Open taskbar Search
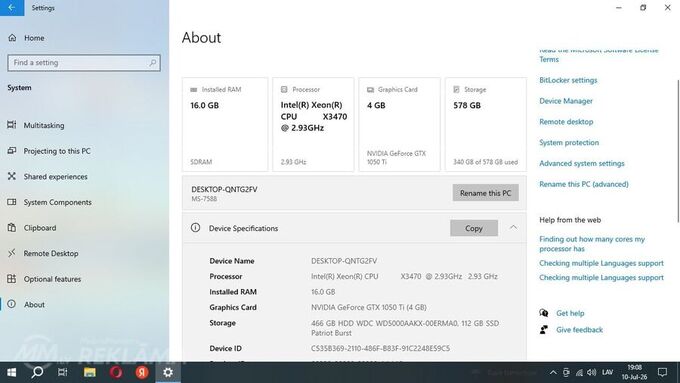Screen dimensions: 680x383 37,372
